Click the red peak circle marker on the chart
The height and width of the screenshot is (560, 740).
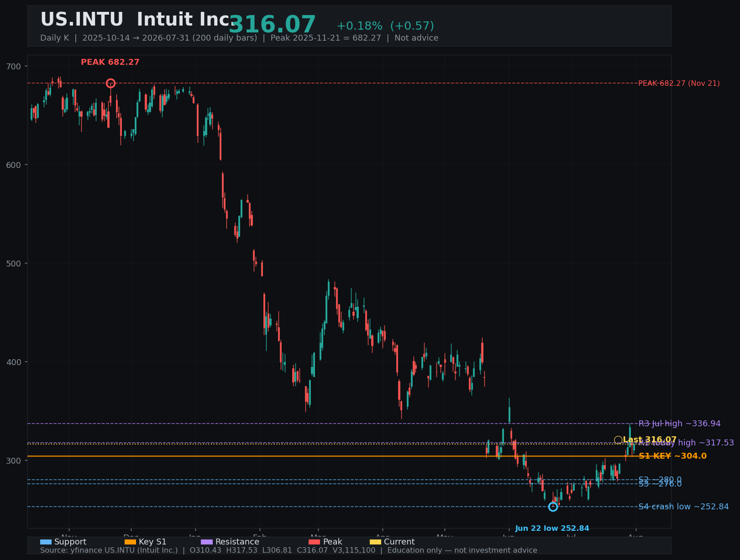(x=110, y=84)
